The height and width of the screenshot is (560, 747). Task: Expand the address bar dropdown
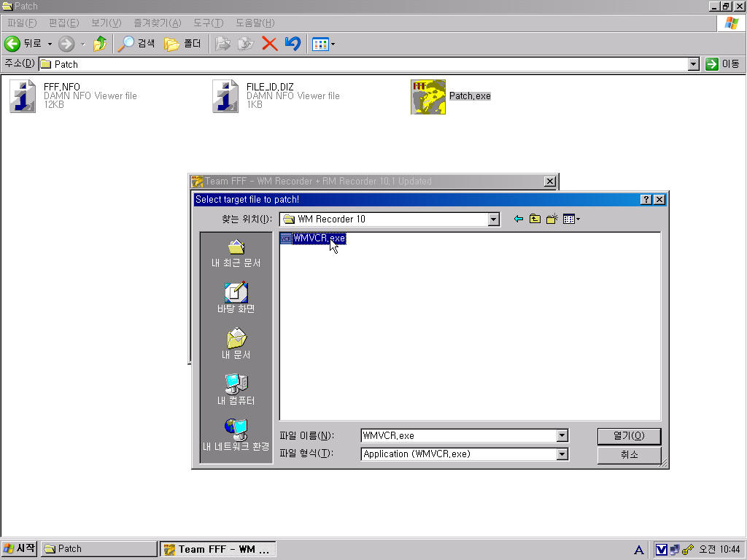tap(694, 64)
